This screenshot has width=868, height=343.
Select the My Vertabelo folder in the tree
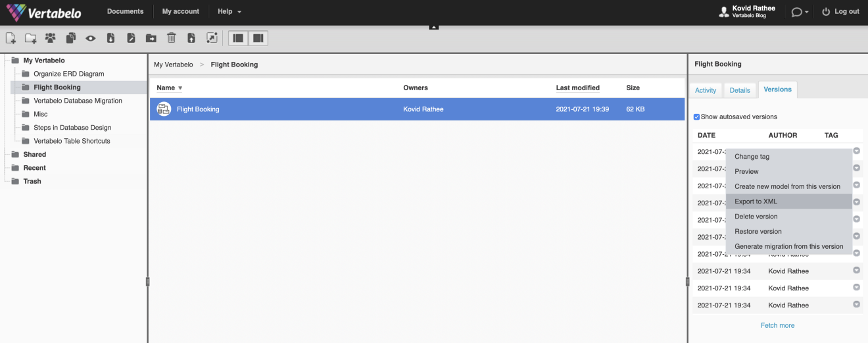click(x=44, y=61)
